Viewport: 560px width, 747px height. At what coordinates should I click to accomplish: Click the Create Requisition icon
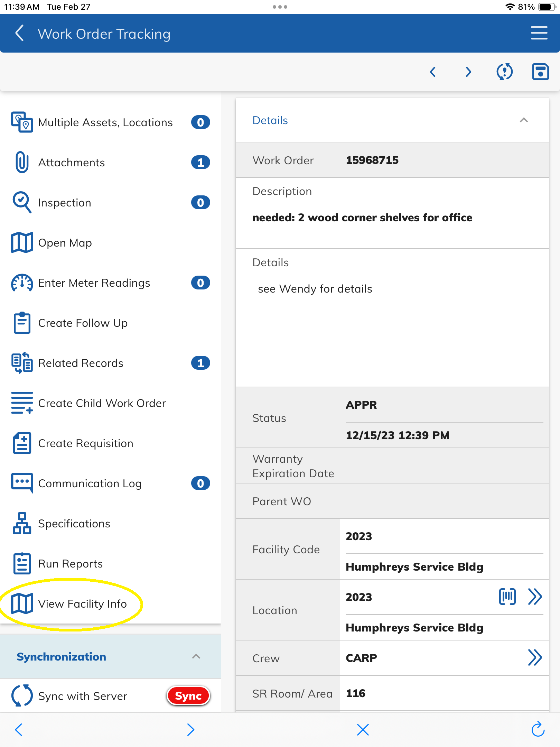tap(22, 443)
